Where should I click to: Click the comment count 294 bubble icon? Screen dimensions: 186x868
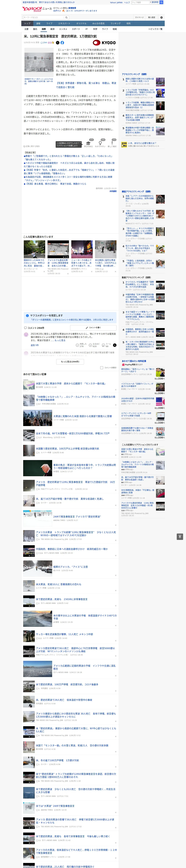44,43
